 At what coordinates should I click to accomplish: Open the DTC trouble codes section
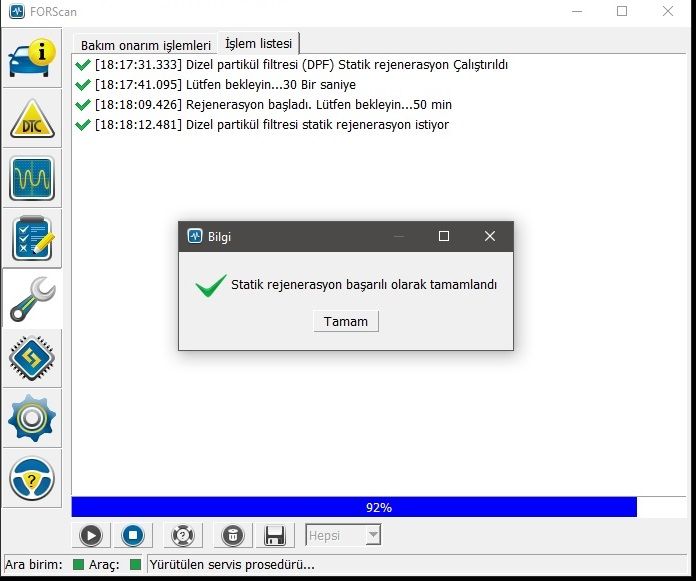click(x=32, y=119)
